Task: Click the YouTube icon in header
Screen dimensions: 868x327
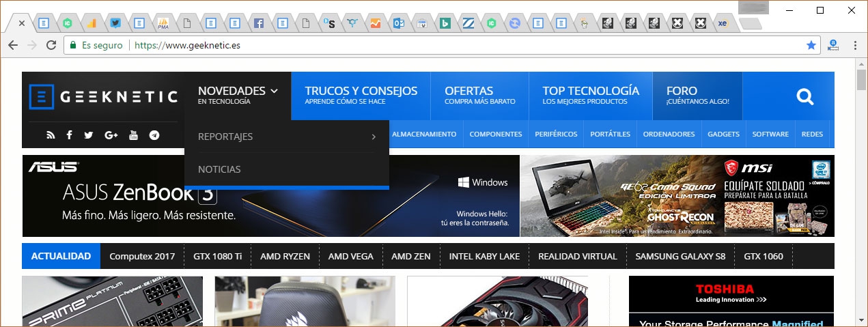Action: coord(133,135)
